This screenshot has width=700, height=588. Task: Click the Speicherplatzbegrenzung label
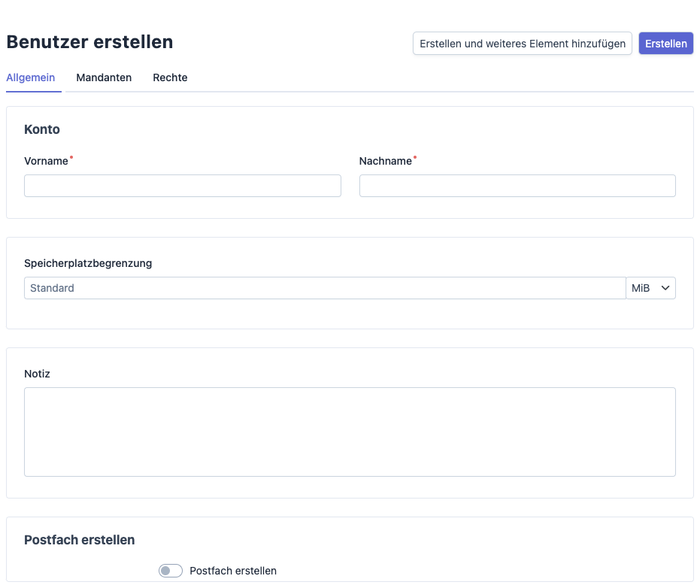(88, 263)
